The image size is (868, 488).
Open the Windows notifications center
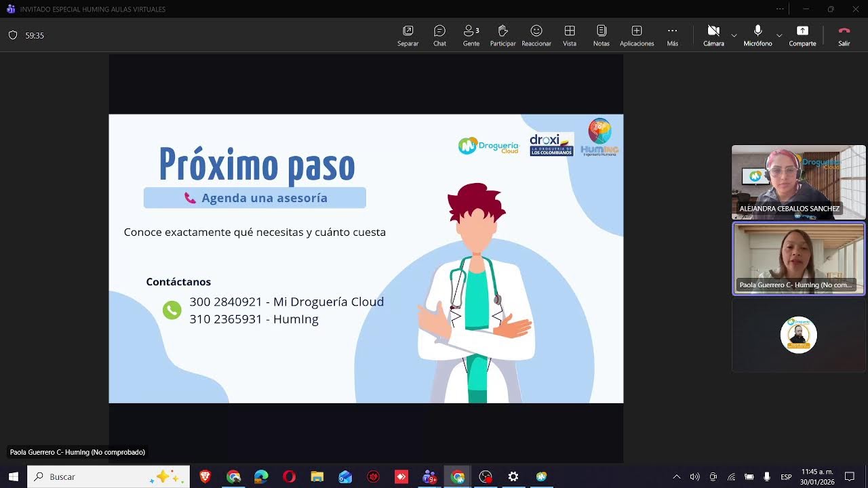coord(850,476)
